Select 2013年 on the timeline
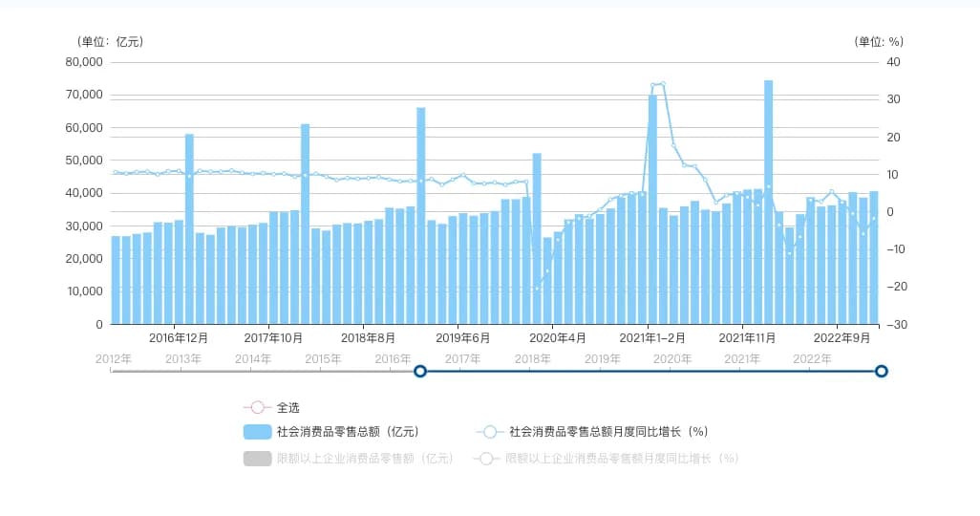The image size is (980, 516). point(183,359)
